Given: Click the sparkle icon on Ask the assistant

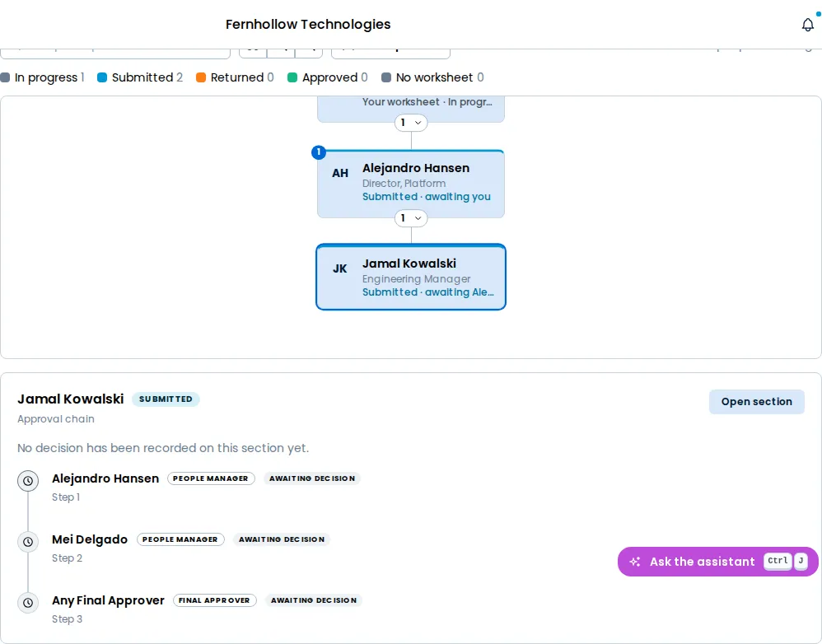Looking at the screenshot, I should tap(635, 562).
